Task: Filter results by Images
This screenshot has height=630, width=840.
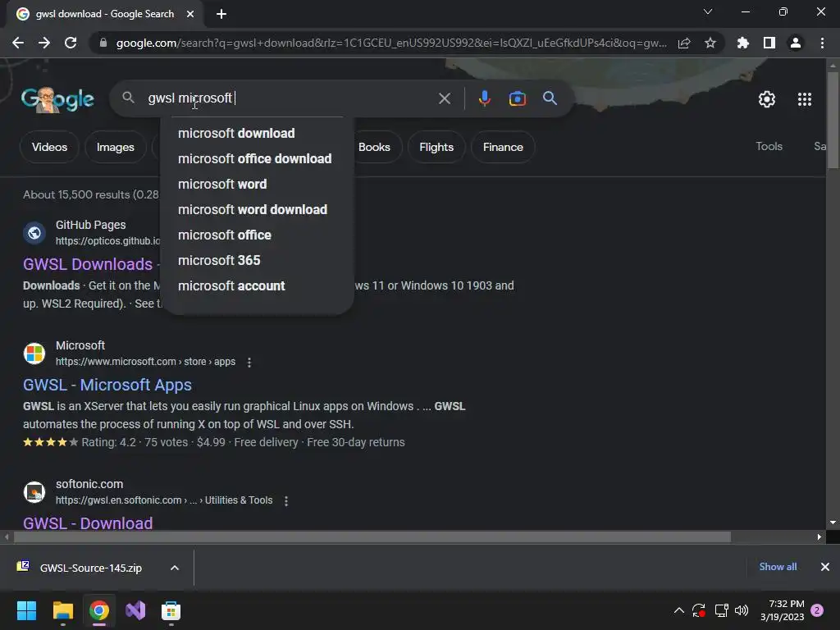Action: 115,147
